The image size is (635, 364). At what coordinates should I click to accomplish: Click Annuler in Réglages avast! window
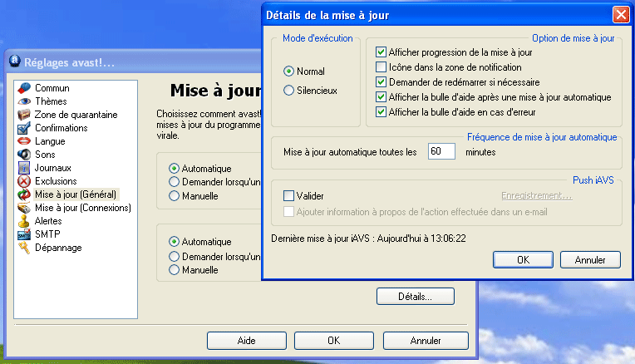(x=426, y=341)
